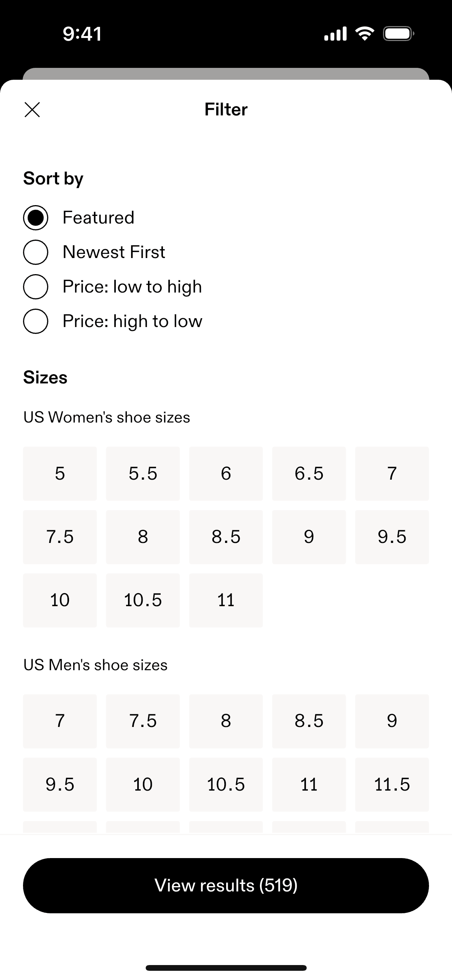Tap View results (519) button
Image resolution: width=452 pixels, height=980 pixels.
click(226, 885)
